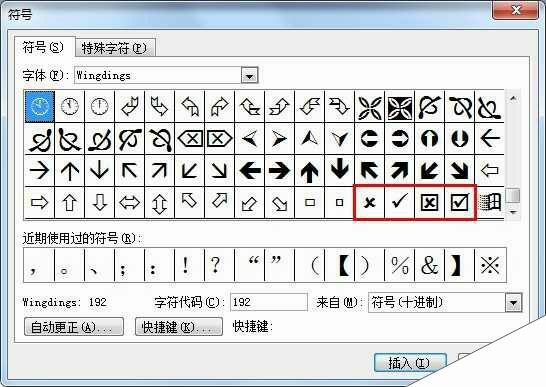
Task: Select the highlighted clock symbol
Action: (x=40, y=106)
